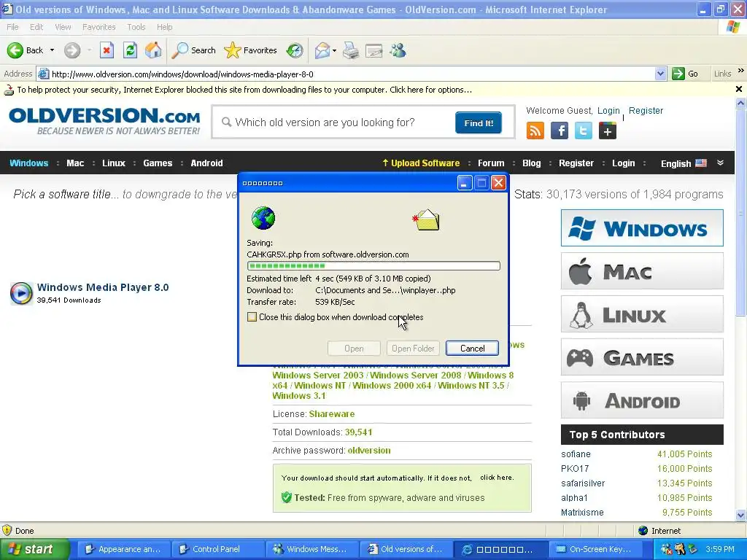Image resolution: width=747 pixels, height=560 pixels.
Task: Click the Stop loading icon
Action: [107, 50]
